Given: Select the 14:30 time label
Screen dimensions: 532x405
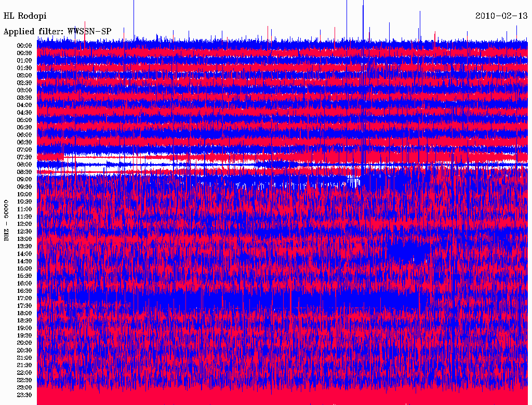Looking at the screenshot, I should [x=24, y=261].
